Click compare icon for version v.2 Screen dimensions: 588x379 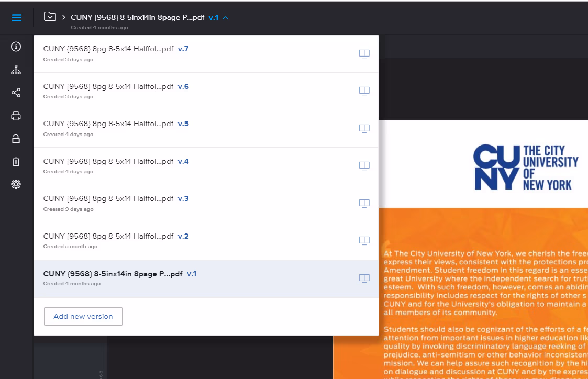pos(364,240)
